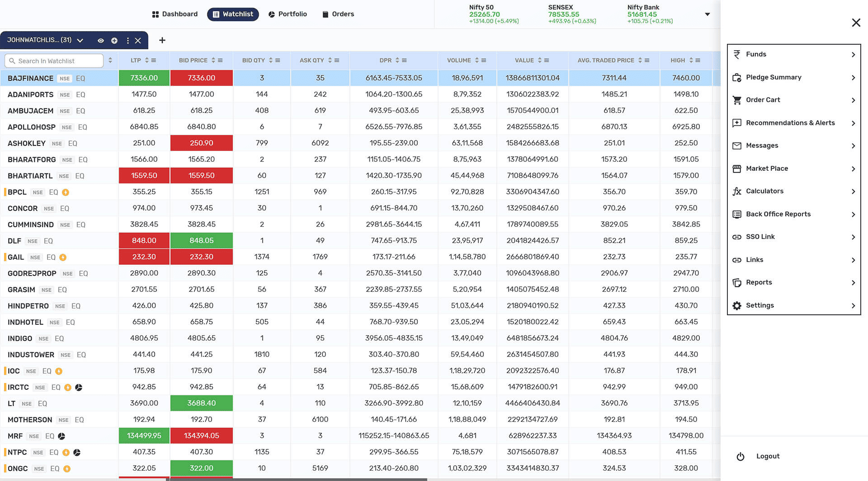The height and width of the screenshot is (481, 868).
Task: Focus the Search In Watchlist field
Action: 54,61
